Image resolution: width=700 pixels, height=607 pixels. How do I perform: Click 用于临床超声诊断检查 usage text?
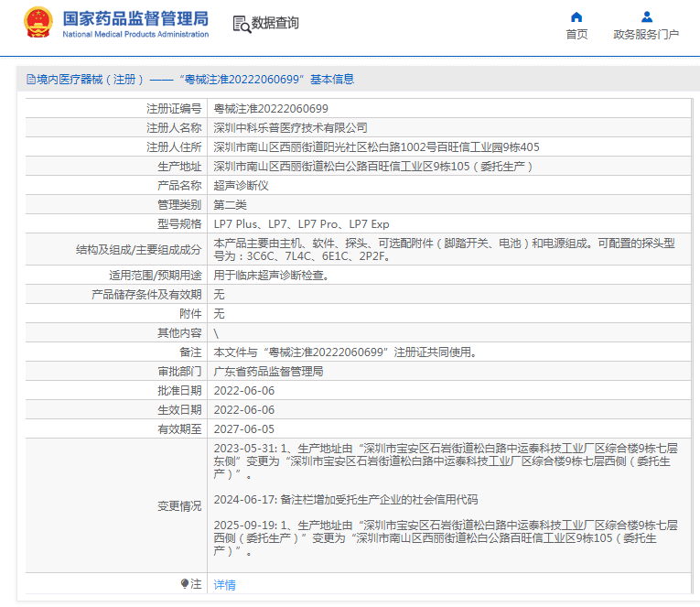(x=272, y=276)
